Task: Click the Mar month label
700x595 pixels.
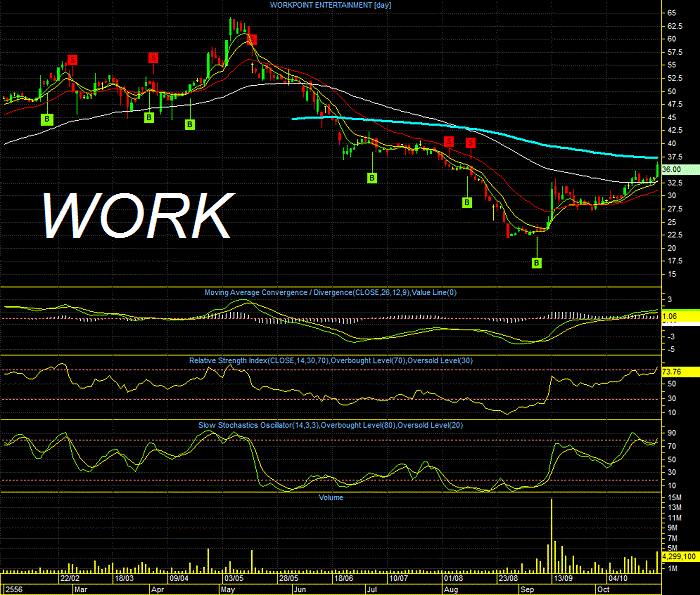Action: pos(81,589)
